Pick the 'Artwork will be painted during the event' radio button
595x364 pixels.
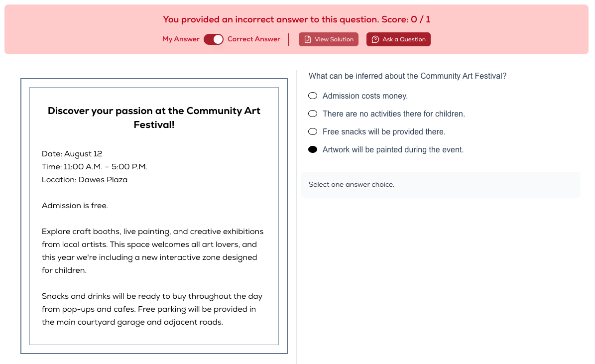[x=313, y=149]
